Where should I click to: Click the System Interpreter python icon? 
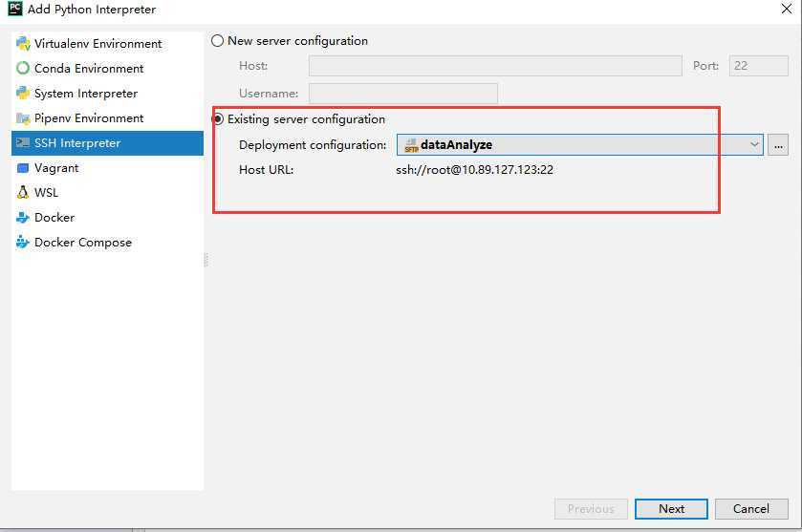click(x=23, y=94)
